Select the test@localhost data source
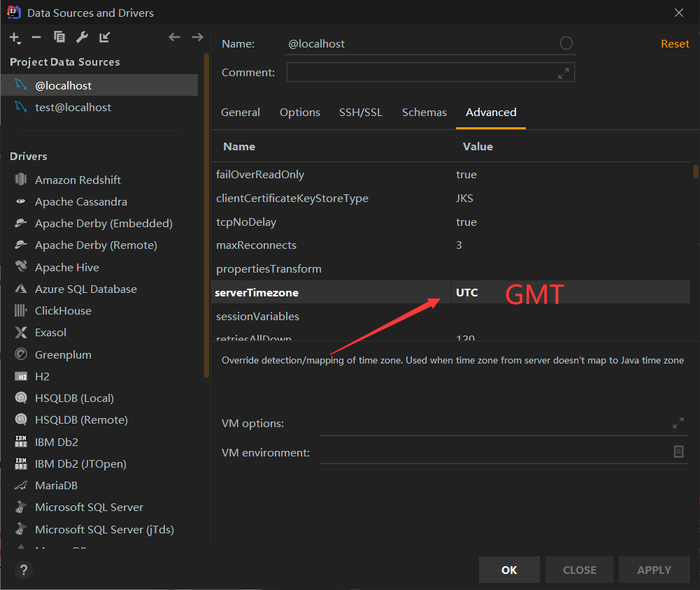The width and height of the screenshot is (700, 590). click(x=99, y=107)
